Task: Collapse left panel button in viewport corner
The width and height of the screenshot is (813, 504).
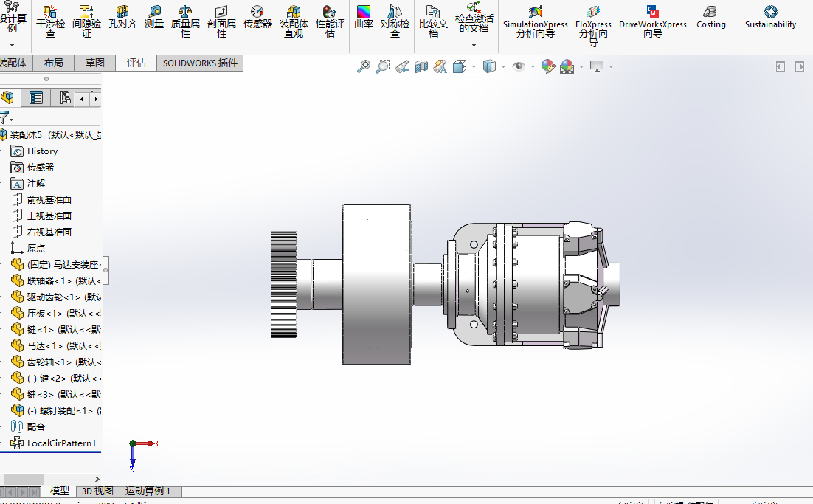Action: coord(781,66)
